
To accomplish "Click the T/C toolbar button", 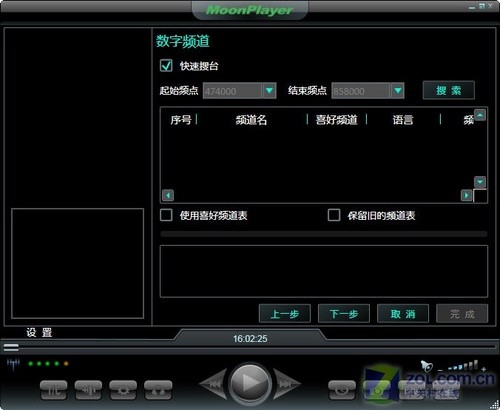I will [53, 390].
